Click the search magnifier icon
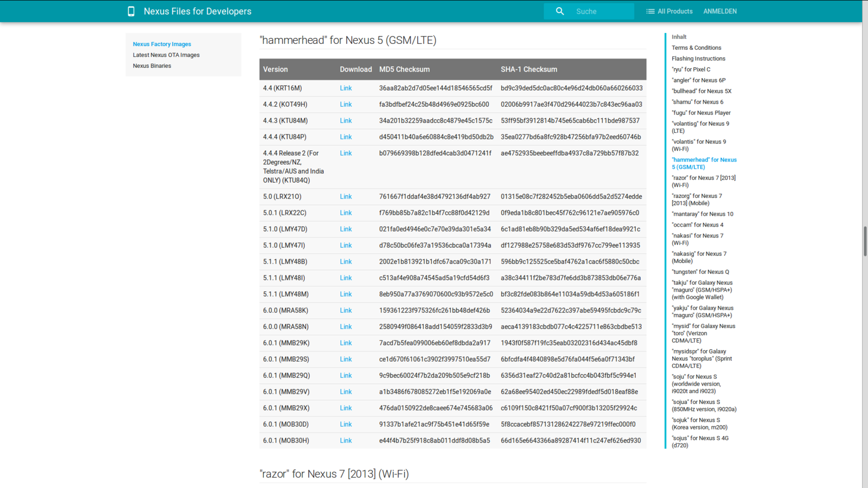This screenshot has height=488, width=868. [x=560, y=11]
